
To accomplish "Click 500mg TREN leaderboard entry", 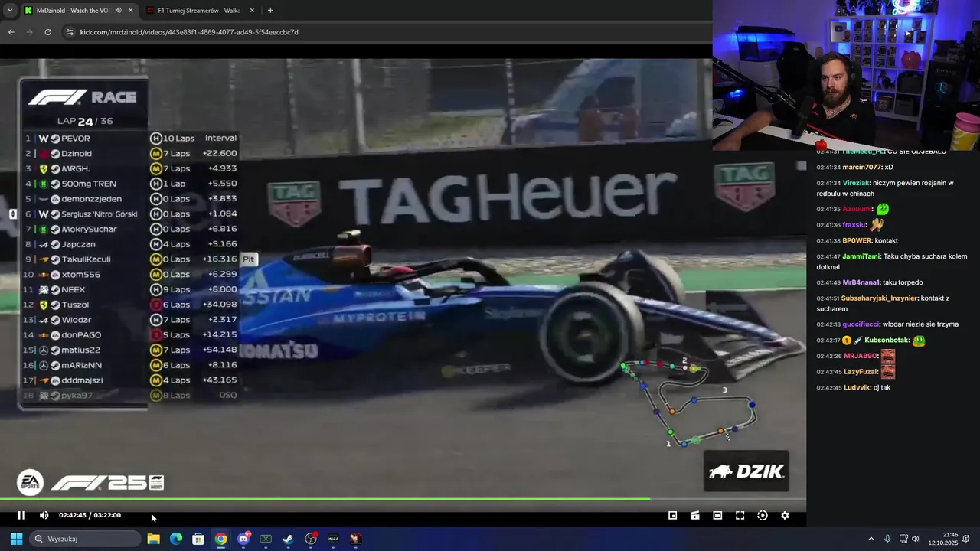I will 131,184.
